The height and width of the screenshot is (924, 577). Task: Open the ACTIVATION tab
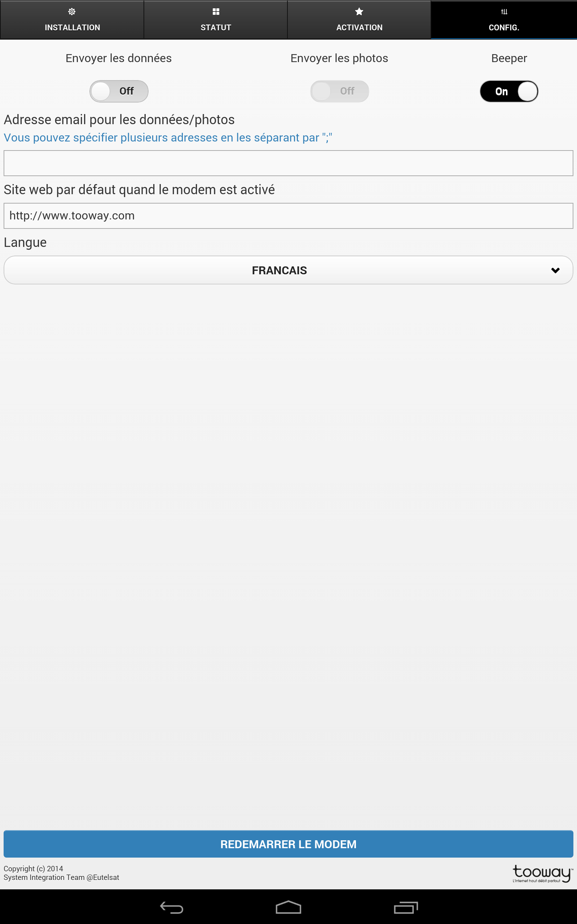[359, 19]
